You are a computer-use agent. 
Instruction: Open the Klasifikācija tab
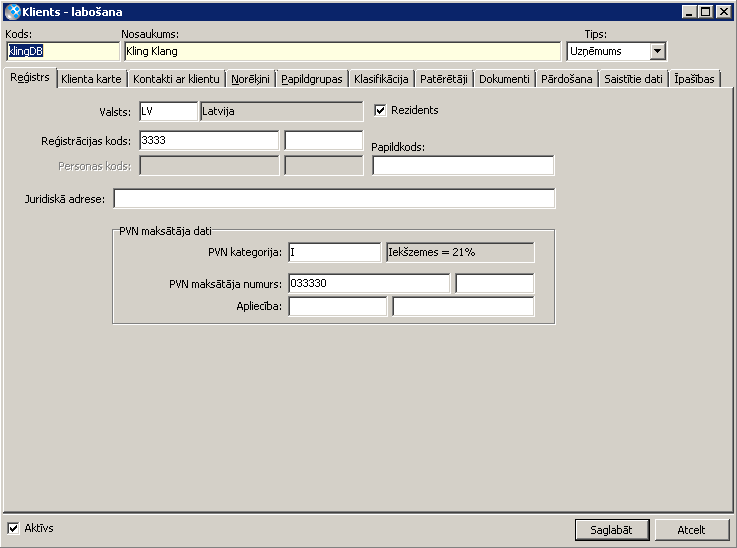381,78
